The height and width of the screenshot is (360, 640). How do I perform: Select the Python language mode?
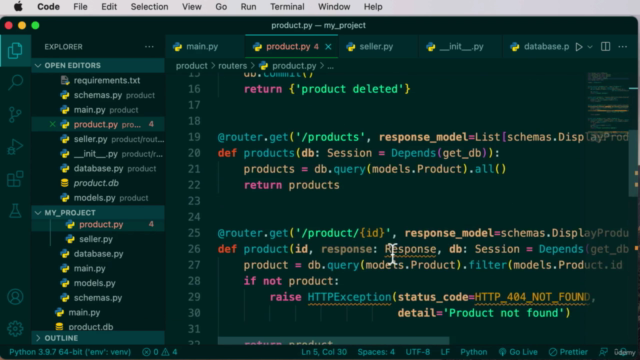point(473,352)
